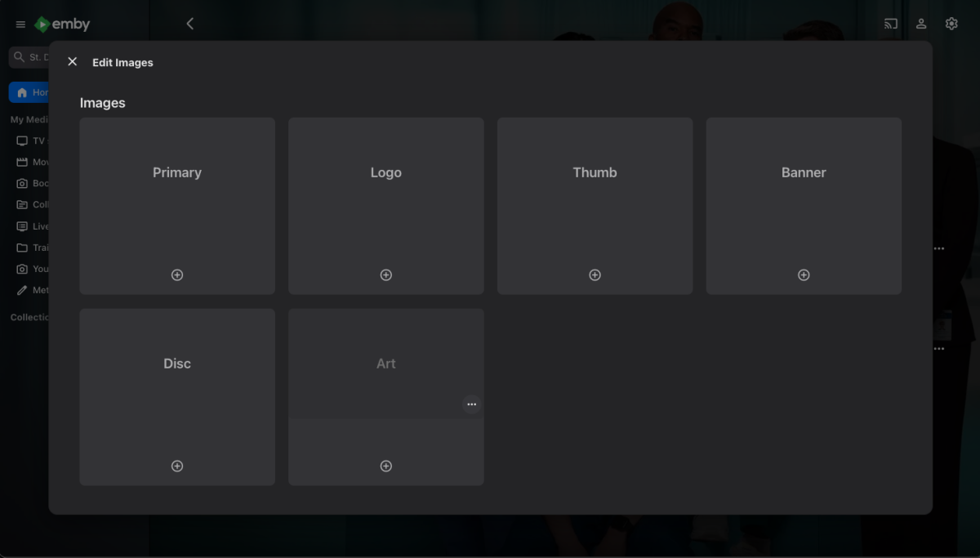Select the Logo image card

coord(386,206)
